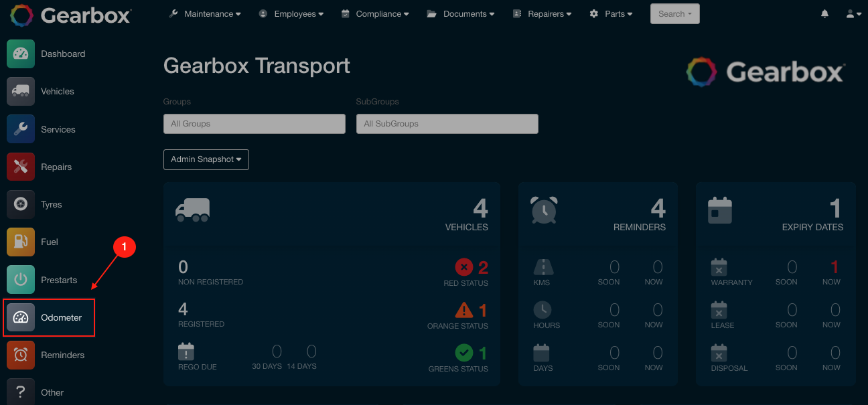Click the orange status count 1

(x=484, y=310)
